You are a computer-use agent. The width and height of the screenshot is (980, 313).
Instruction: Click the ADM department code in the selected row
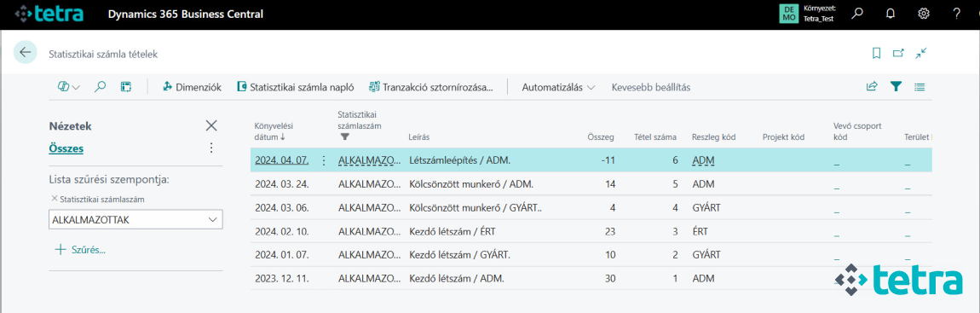coord(703,160)
